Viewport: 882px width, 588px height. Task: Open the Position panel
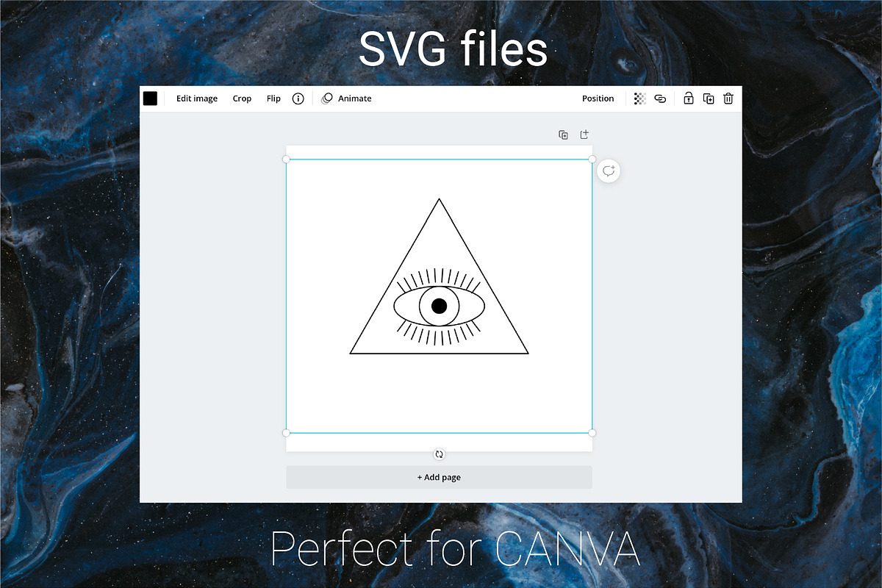[x=598, y=98]
